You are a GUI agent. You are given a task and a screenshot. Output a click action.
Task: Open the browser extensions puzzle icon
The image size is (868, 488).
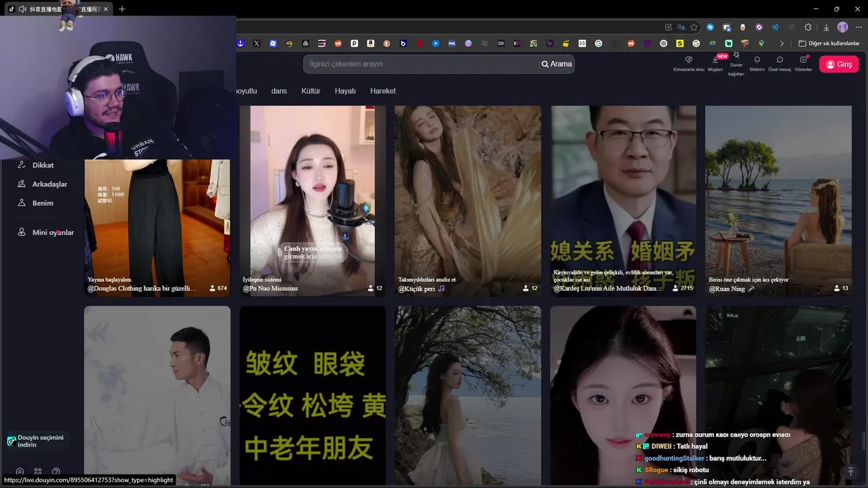(808, 27)
